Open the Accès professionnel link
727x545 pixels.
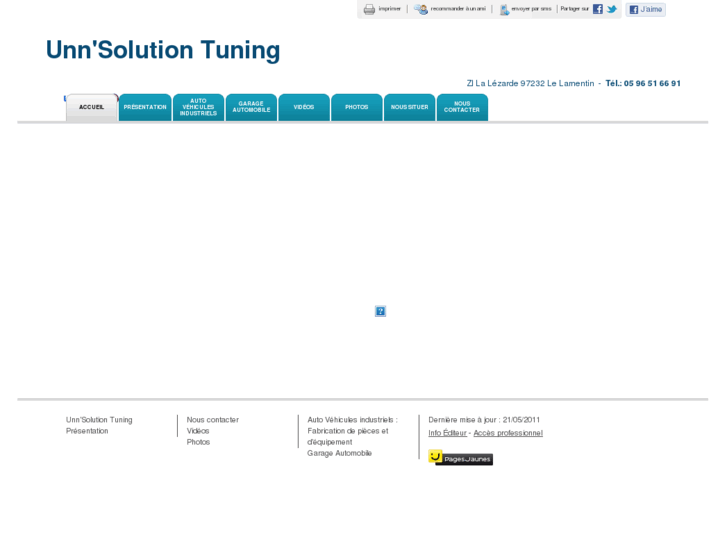[x=508, y=433]
